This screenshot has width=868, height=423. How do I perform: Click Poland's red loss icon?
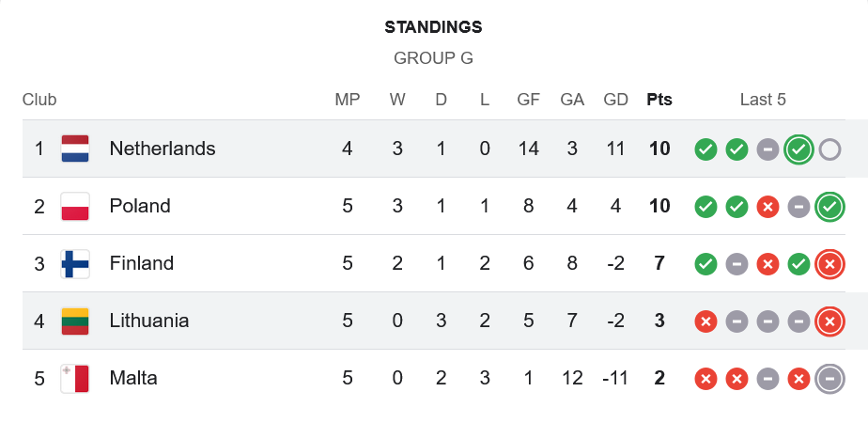pos(767,207)
